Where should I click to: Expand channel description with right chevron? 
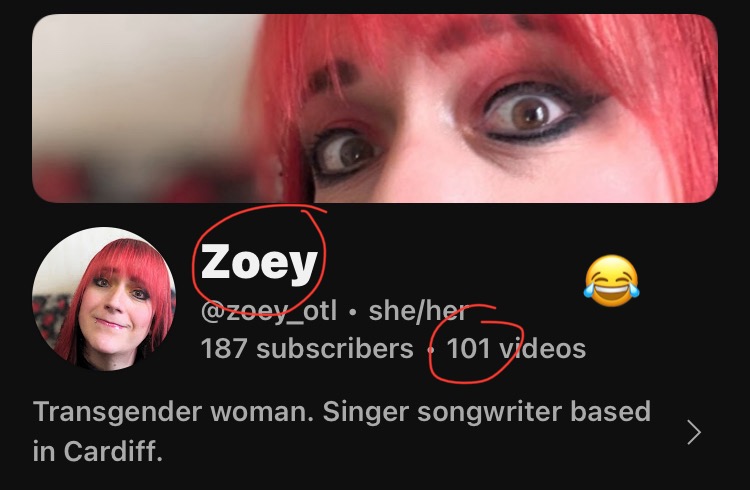pyautogui.click(x=694, y=432)
